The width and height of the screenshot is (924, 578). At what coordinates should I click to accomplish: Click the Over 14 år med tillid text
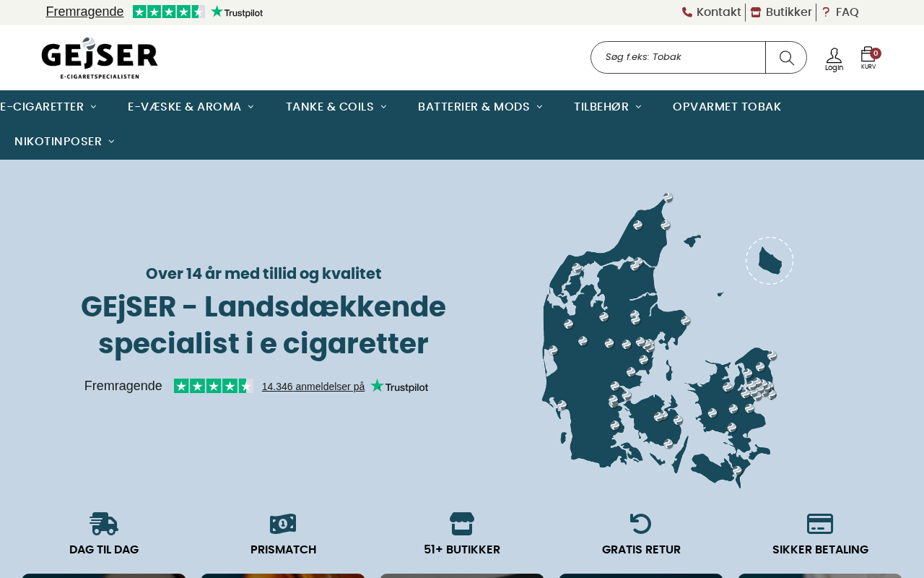263,274
